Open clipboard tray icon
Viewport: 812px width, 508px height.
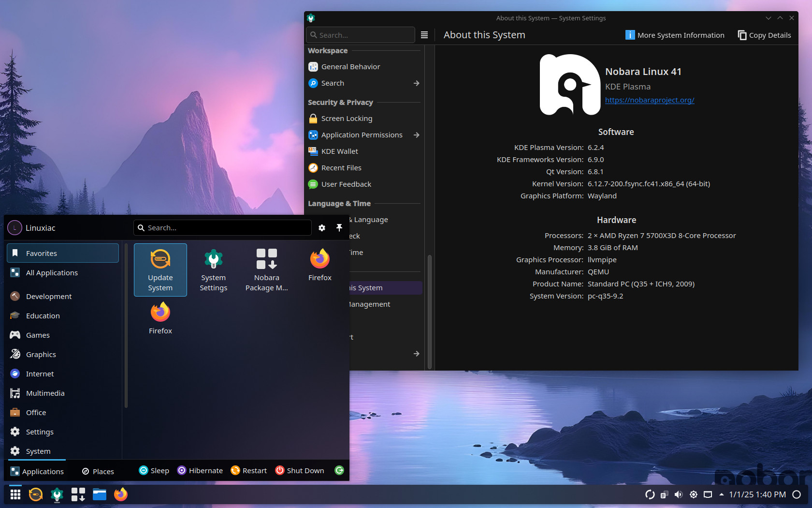pyautogui.click(x=665, y=494)
